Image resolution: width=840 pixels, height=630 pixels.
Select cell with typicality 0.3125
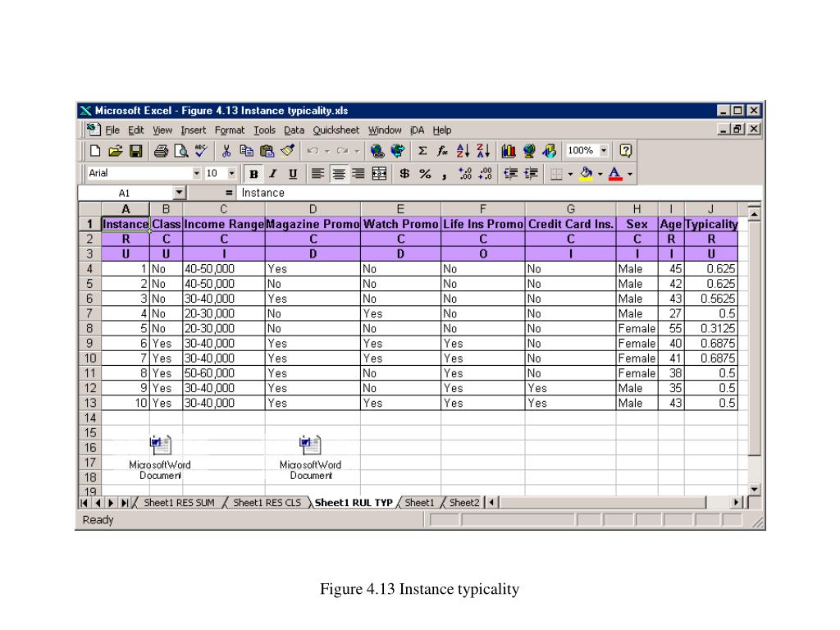(711, 328)
